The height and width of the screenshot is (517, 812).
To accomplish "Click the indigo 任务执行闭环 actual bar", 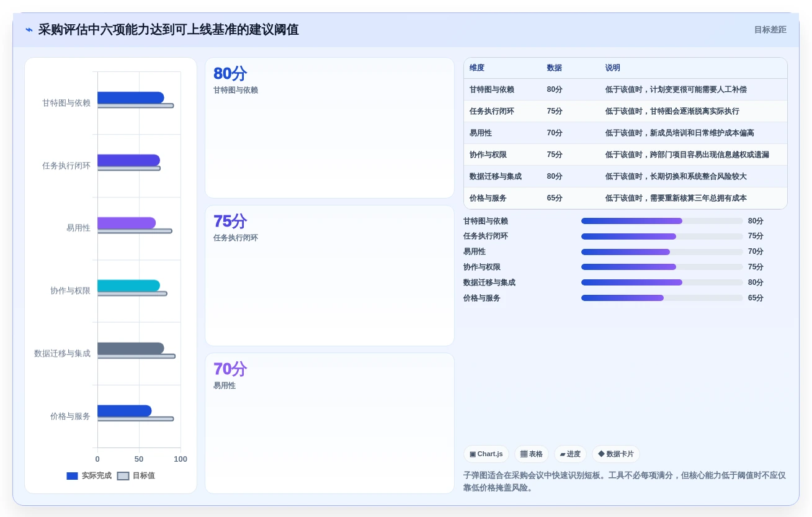I will coord(128,160).
